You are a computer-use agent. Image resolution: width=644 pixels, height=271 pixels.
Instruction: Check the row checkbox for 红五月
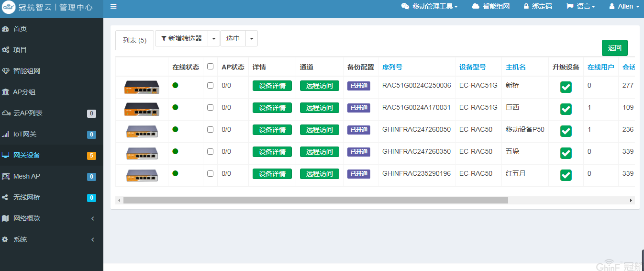pos(210,174)
